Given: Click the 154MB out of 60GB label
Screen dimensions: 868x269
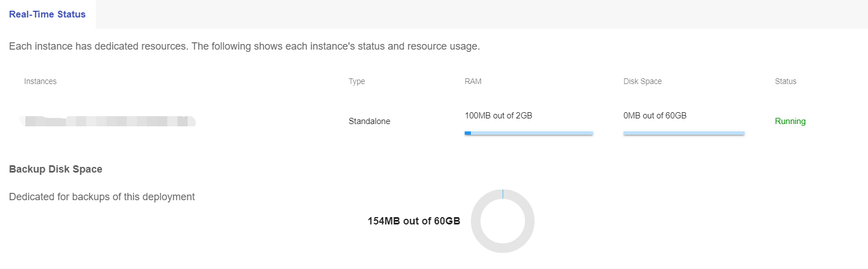Looking at the screenshot, I should [x=414, y=221].
